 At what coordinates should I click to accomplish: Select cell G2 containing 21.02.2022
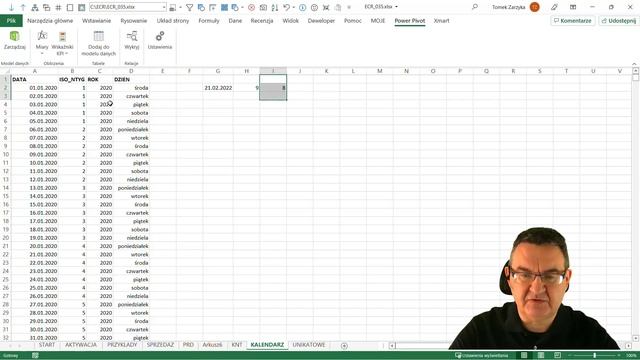coord(218,88)
